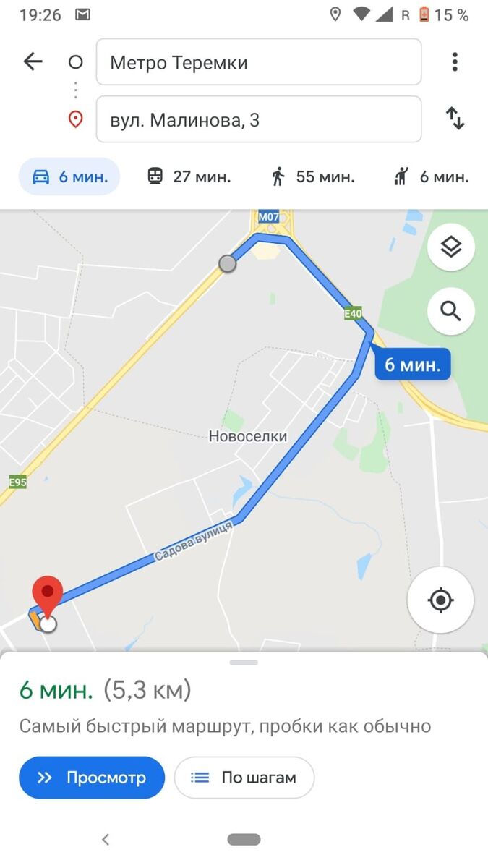Tap the Android home pill button
488x868 pixels.
(x=244, y=840)
